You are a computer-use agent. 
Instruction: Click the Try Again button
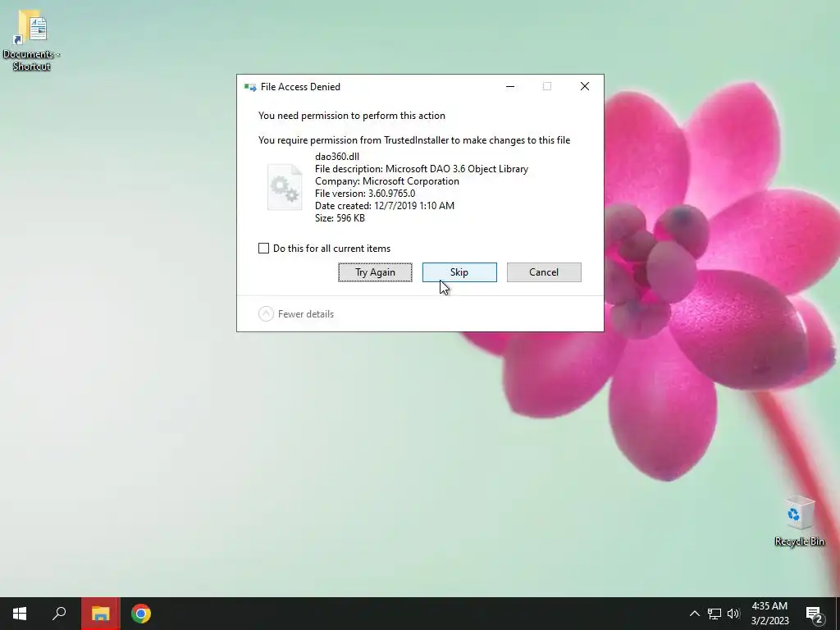pos(375,272)
